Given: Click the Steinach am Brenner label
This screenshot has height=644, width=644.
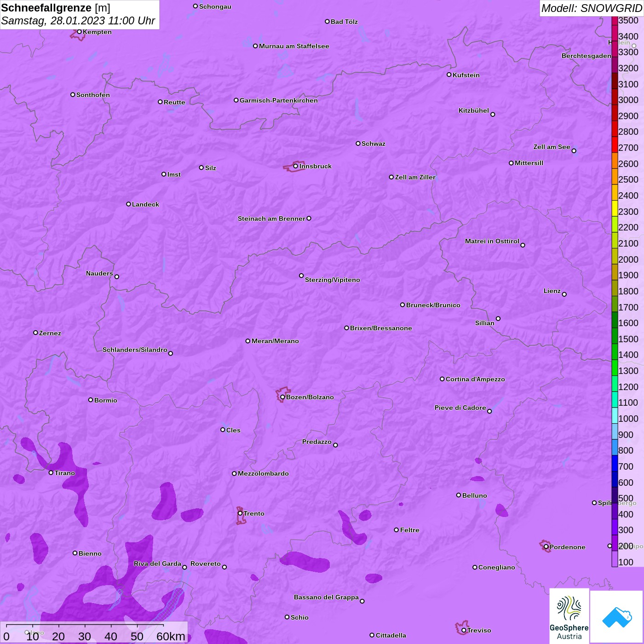Looking at the screenshot, I should pos(271,218).
